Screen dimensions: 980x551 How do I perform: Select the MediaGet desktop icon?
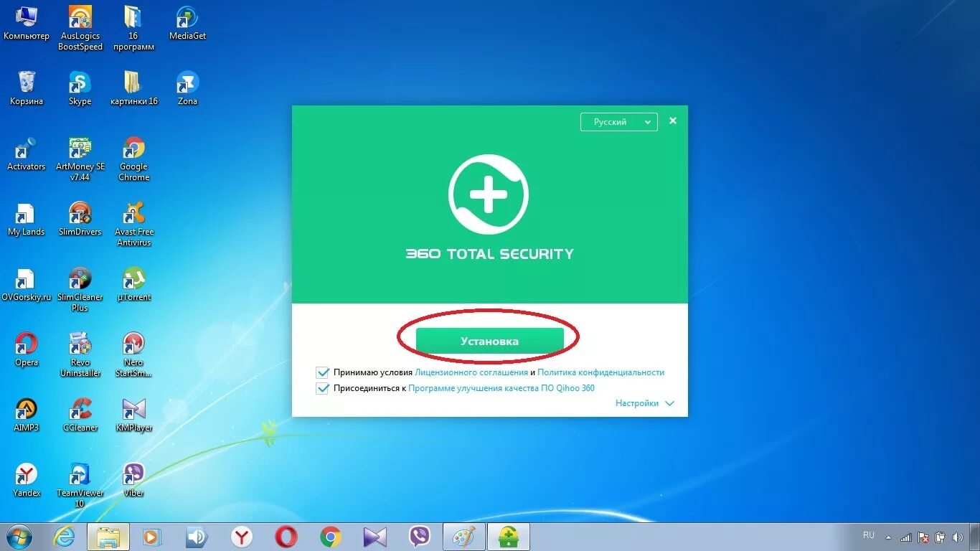(x=187, y=23)
